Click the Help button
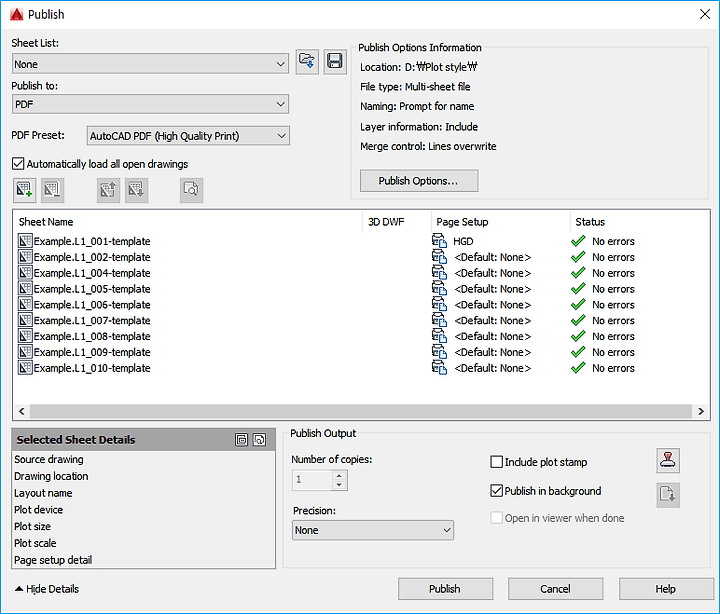720x614 pixels. [666, 589]
